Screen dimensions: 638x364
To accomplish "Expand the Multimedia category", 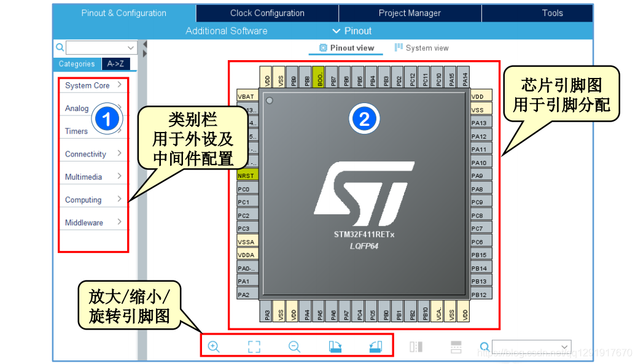I will [x=93, y=177].
